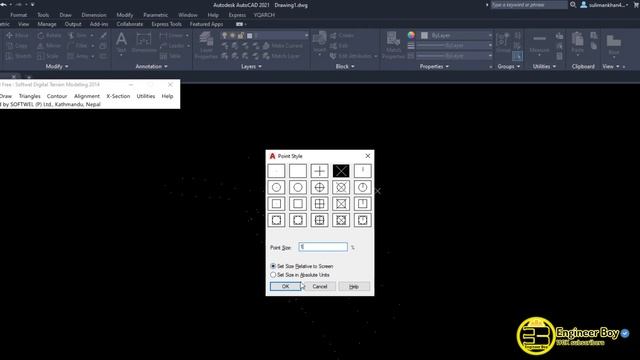
Task: Expand the Annotation panel
Action: pyautogui.click(x=151, y=66)
